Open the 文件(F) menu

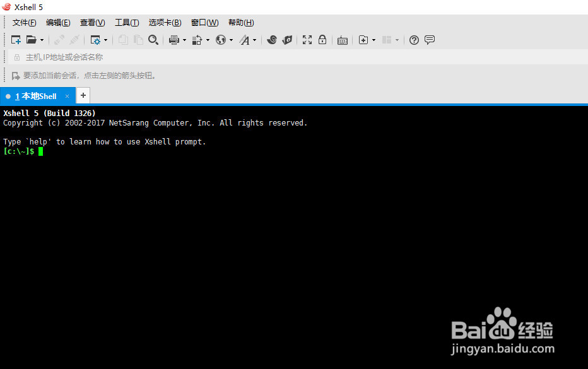point(25,23)
